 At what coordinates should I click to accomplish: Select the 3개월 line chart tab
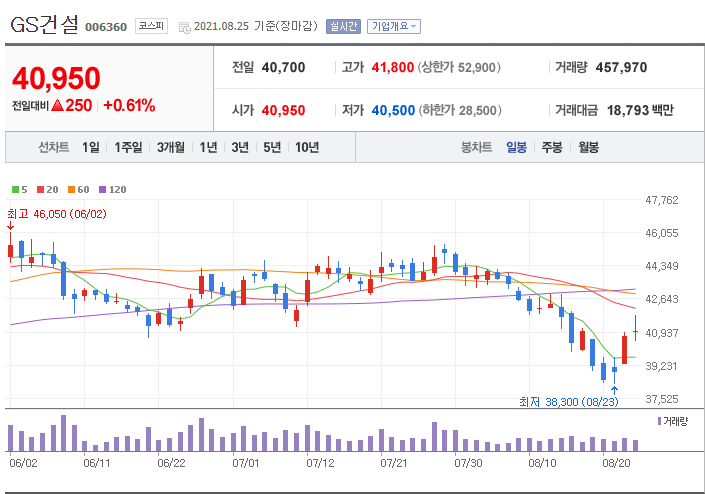coord(170,147)
